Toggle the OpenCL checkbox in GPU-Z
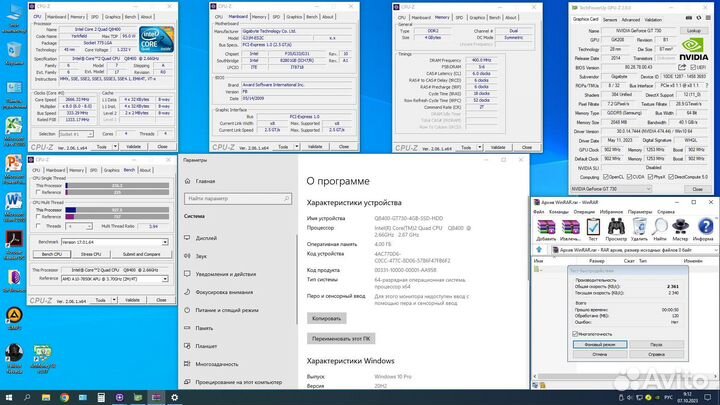720x405 pixels. point(606,177)
